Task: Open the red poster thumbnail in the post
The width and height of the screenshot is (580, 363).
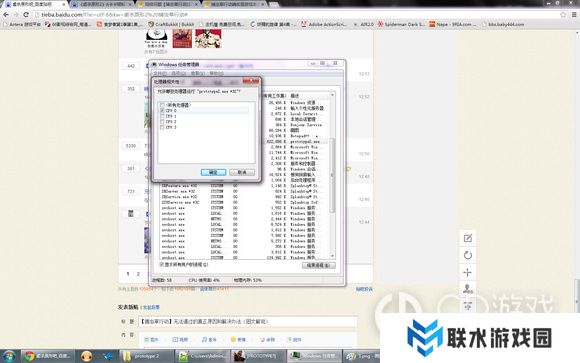Action: (x=182, y=38)
